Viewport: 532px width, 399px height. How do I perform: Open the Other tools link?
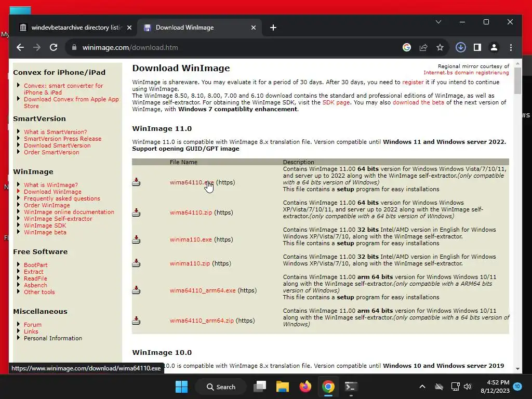tap(39, 292)
